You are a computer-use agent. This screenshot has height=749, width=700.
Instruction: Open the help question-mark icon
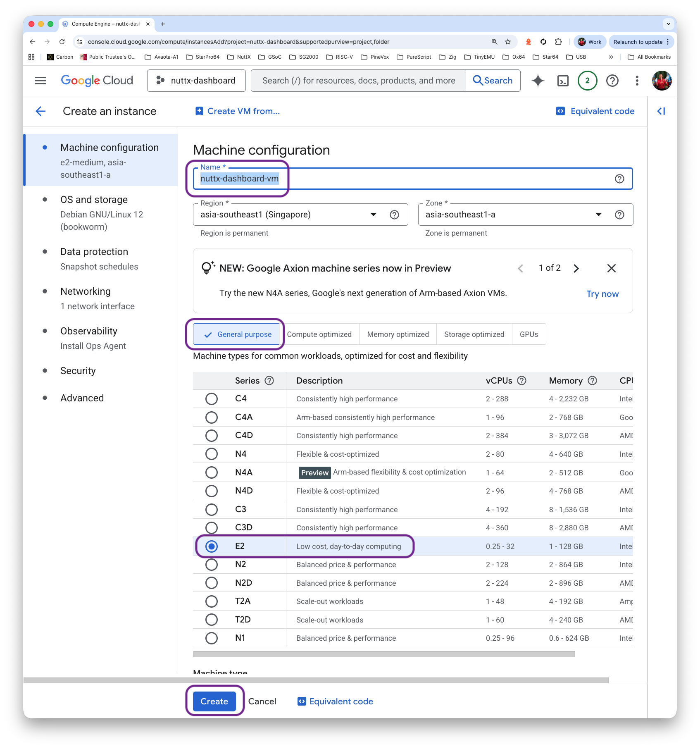[x=612, y=81]
